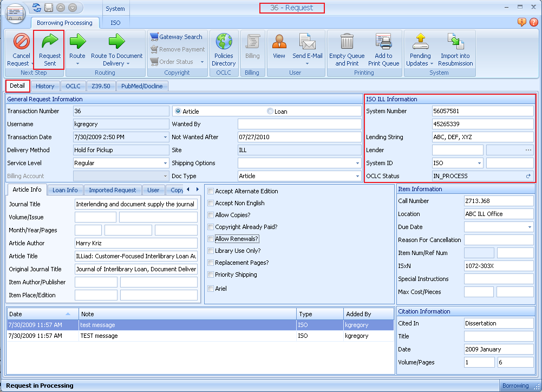Click the Cancel Request icon
The image size is (542, 392).
click(x=21, y=42)
